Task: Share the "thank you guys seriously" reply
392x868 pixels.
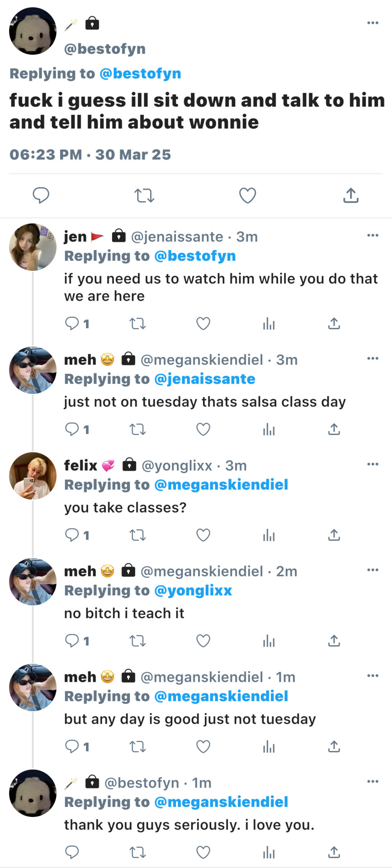Action: pyautogui.click(x=334, y=852)
